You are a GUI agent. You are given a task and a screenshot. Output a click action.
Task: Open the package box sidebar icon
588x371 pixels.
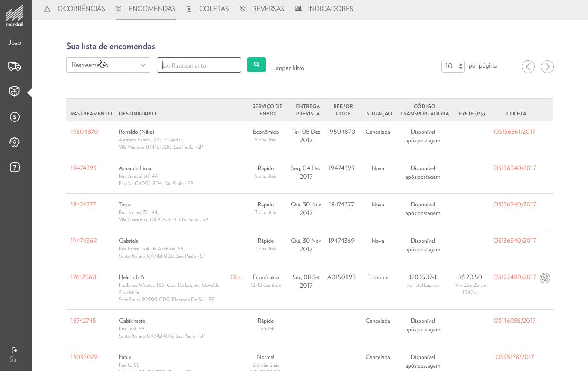15,91
